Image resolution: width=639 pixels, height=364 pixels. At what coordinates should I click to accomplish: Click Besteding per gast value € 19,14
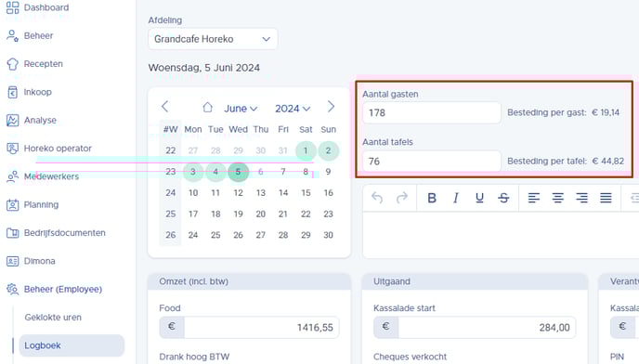click(x=606, y=112)
